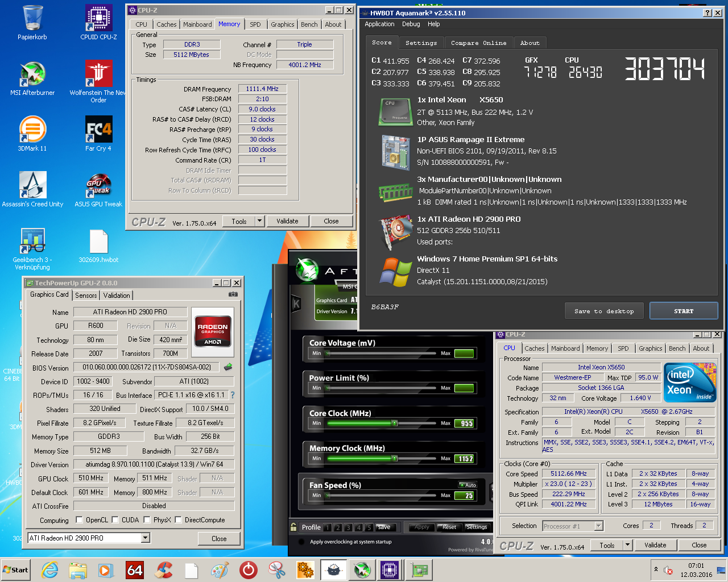Viewport: 728px width, 582px height.
Task: Enable the DirectCompute checkbox in GPU-Z
Action: 178,519
